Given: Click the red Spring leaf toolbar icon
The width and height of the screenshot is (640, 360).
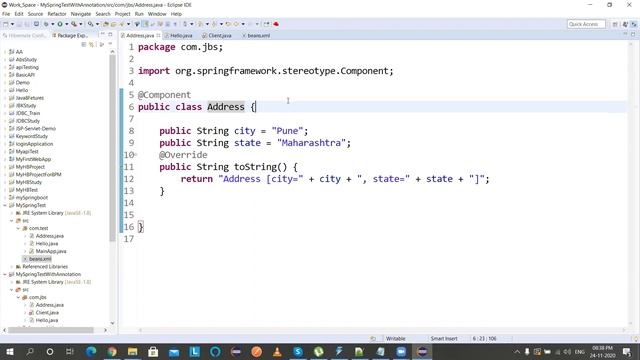Looking at the screenshot, I should 276,24.
